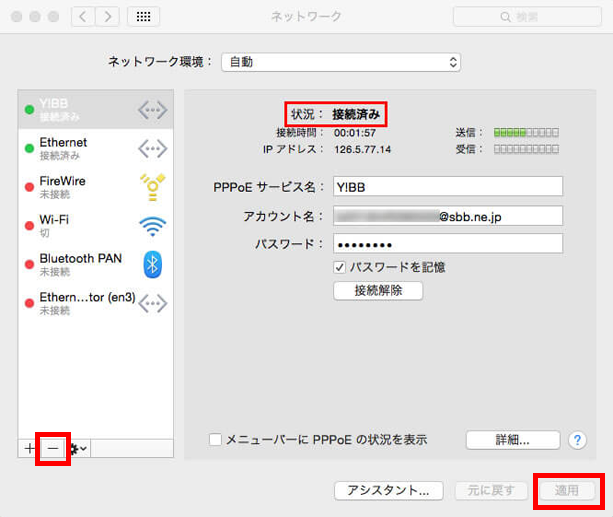This screenshot has height=517, width=613.
Task: Click the search field in the title bar
Action: (527, 17)
